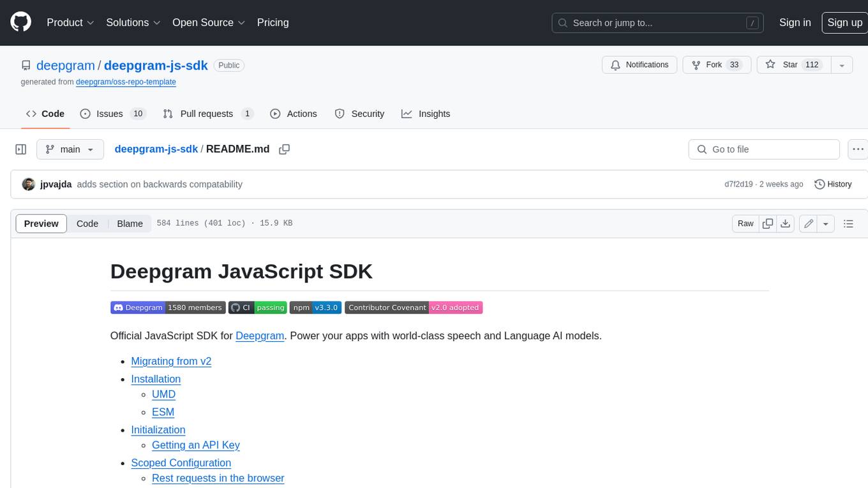Open the README outline list icon
This screenshot has width=868, height=488.
pyautogui.click(x=848, y=224)
